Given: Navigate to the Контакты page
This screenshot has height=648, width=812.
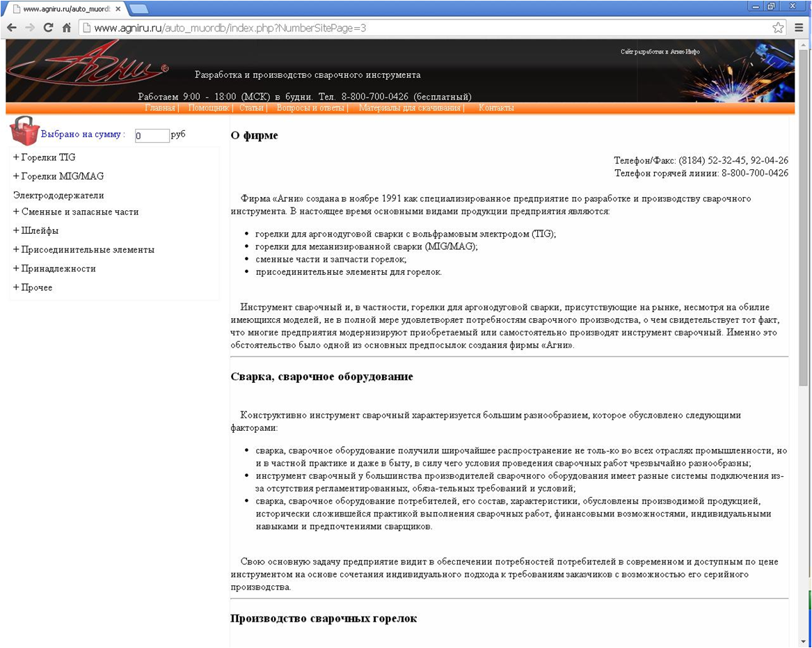Looking at the screenshot, I should pos(496,108).
